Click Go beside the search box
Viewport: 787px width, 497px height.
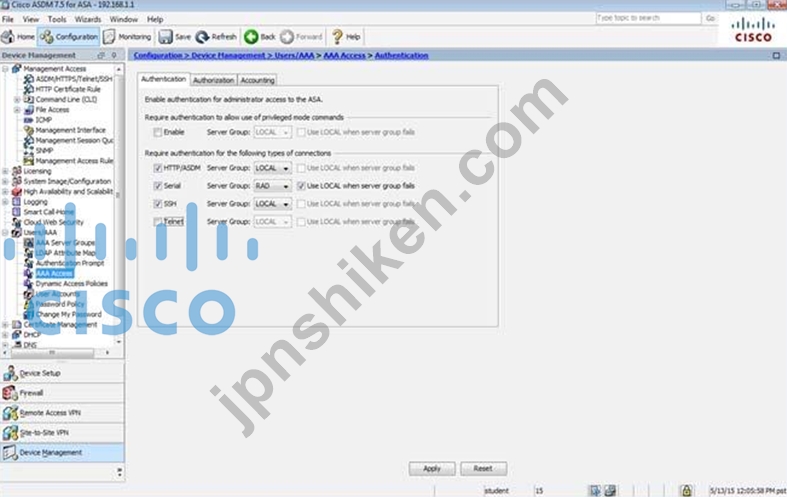[710, 18]
